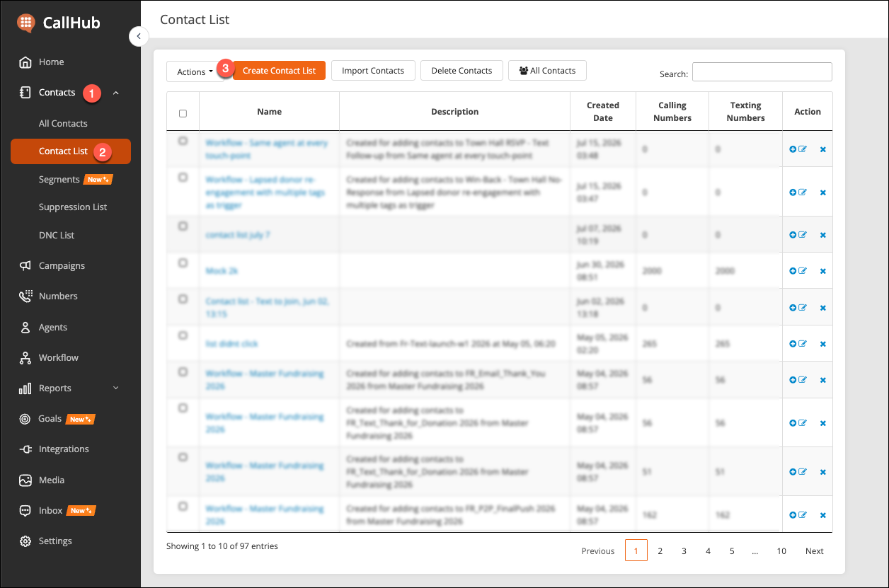Select the 'Contact list - Text to Join' checkbox
889x588 pixels.
(183, 299)
